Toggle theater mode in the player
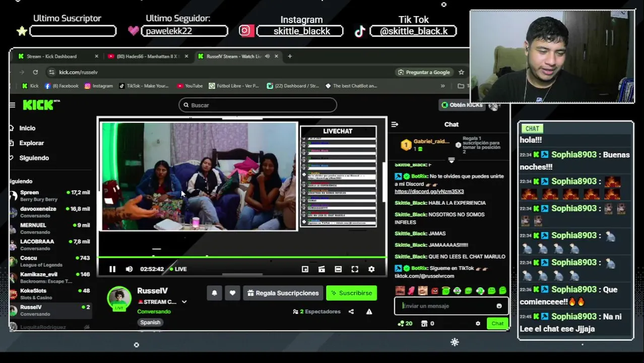 338,269
